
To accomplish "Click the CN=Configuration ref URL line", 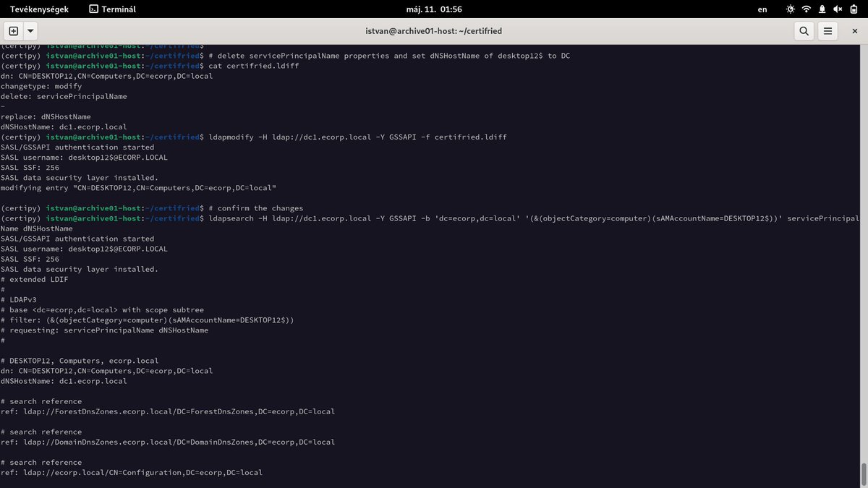I will [132, 472].
